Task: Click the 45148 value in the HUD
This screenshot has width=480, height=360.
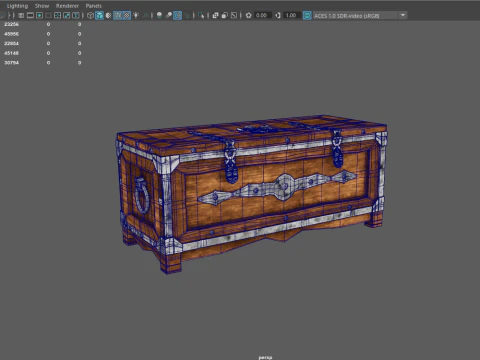Action: click(11, 53)
